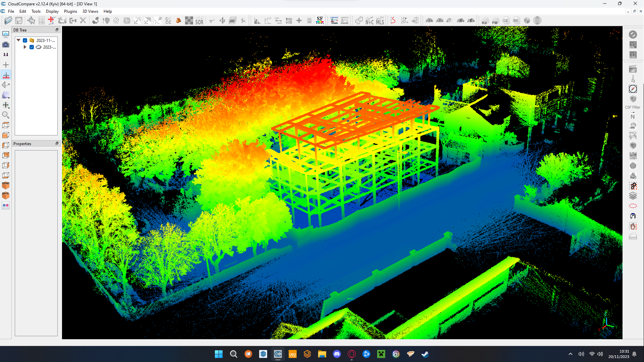Toggle auto pivot rotation center button
This screenshot has height=362, width=644.
(6, 75)
